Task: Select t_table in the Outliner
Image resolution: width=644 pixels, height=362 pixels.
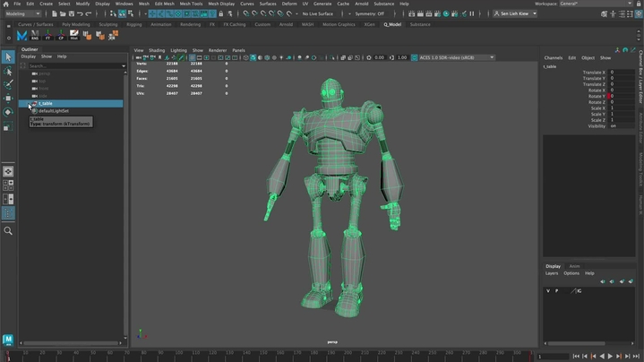Action: tap(45, 103)
